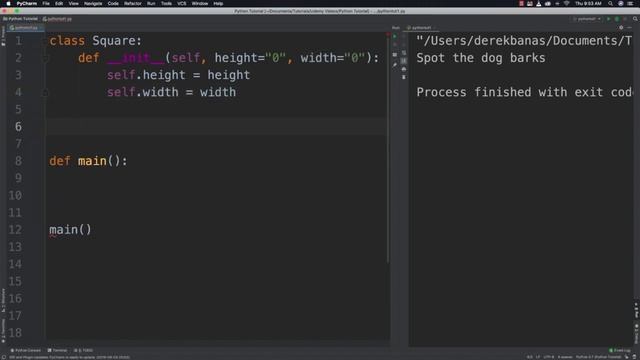Click the Spotlight search icon in menu bar
The width and height of the screenshot is (640, 360).
(610, 3)
